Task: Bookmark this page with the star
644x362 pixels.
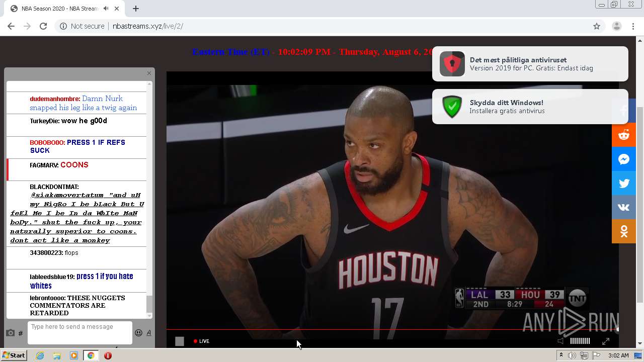Action: (597, 26)
